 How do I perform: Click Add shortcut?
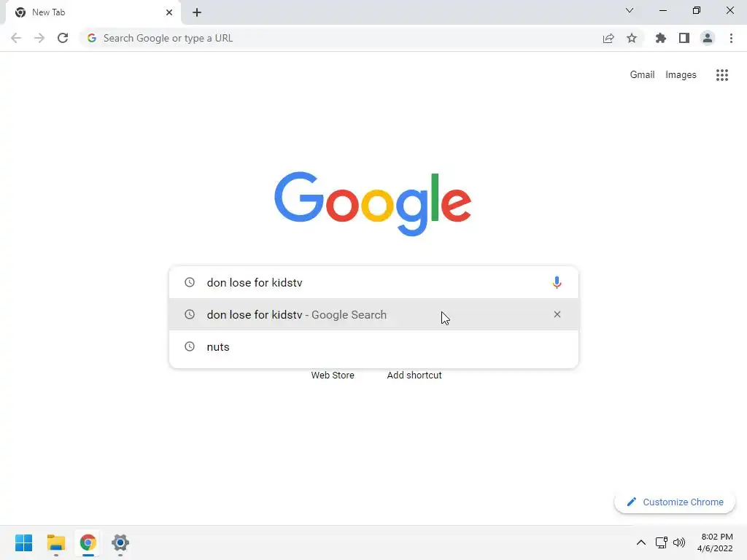414,376
